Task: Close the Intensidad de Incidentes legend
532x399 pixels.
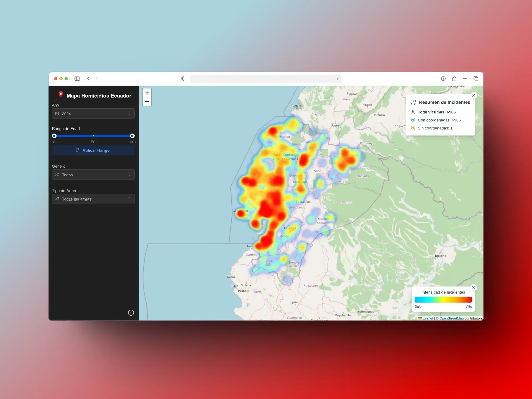Action: (474, 288)
